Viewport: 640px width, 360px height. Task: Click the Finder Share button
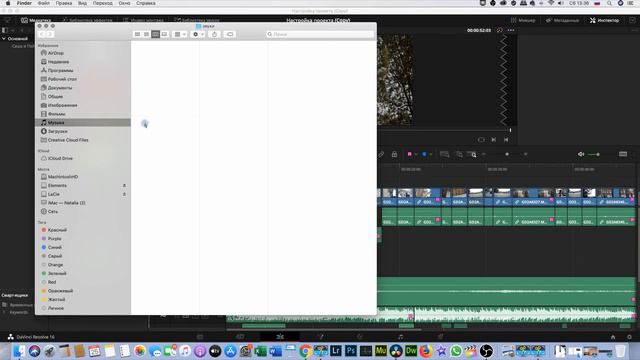click(215, 34)
